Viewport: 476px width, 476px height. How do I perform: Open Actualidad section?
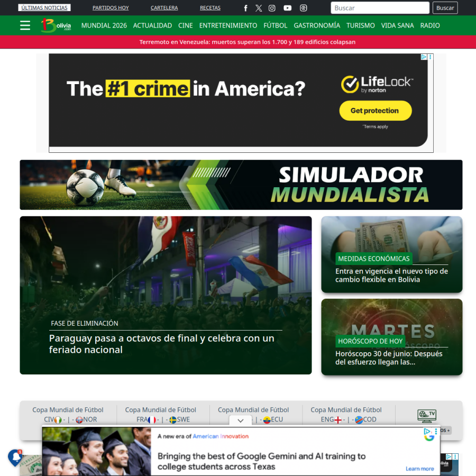point(152,25)
